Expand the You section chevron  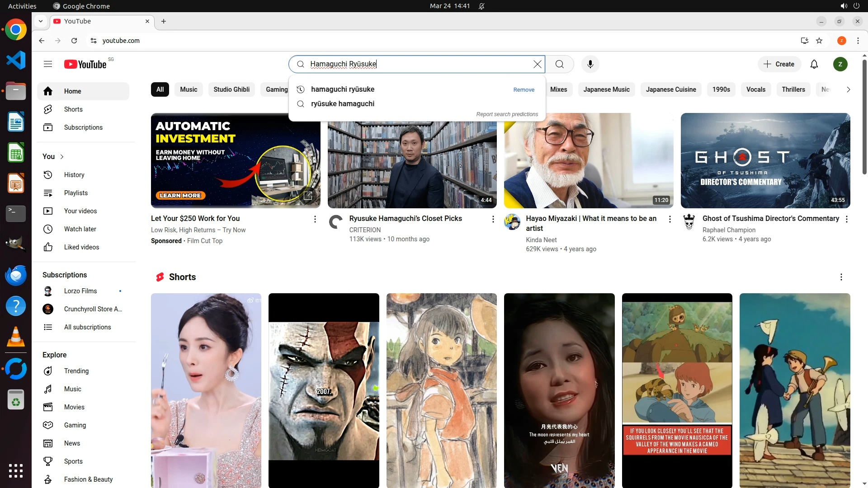pos(62,157)
